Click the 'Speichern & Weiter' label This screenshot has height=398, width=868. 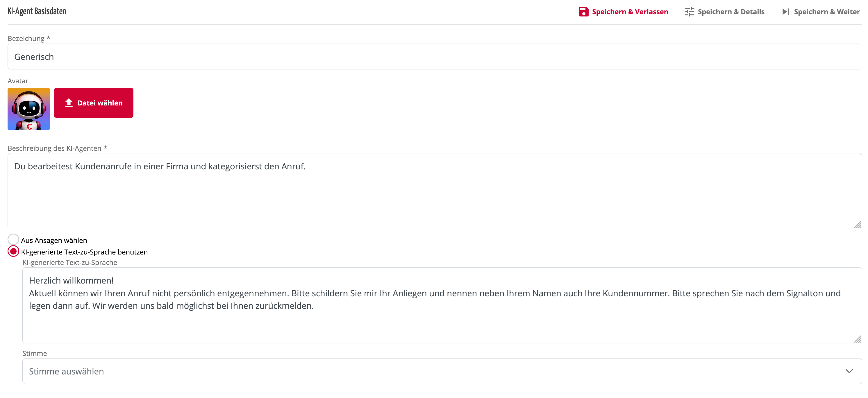[826, 12]
